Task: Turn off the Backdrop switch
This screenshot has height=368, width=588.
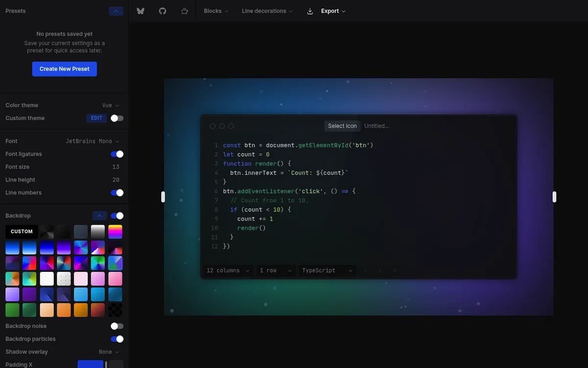Action: pyautogui.click(x=117, y=216)
